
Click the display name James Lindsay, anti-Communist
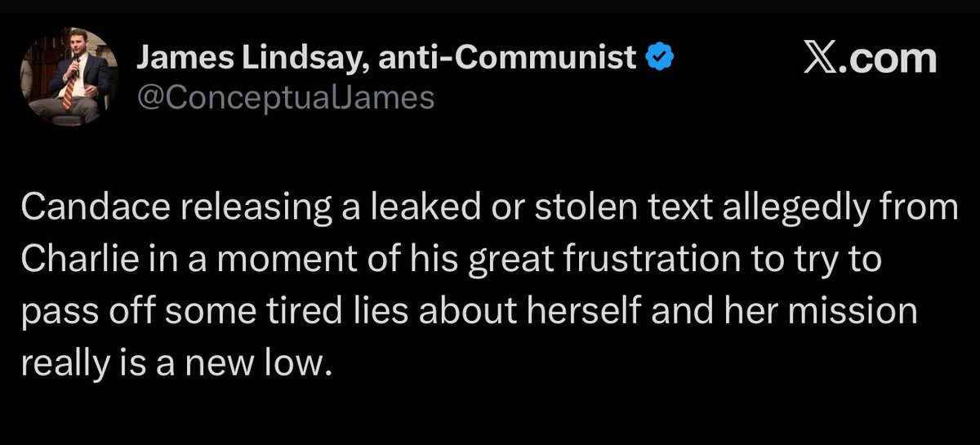tap(386, 57)
